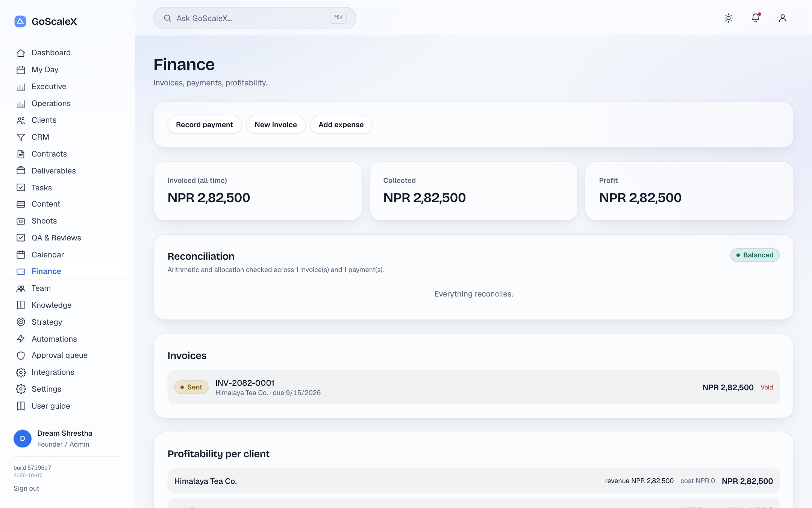
Task: Open Settings in the sidebar
Action: tap(68, 389)
